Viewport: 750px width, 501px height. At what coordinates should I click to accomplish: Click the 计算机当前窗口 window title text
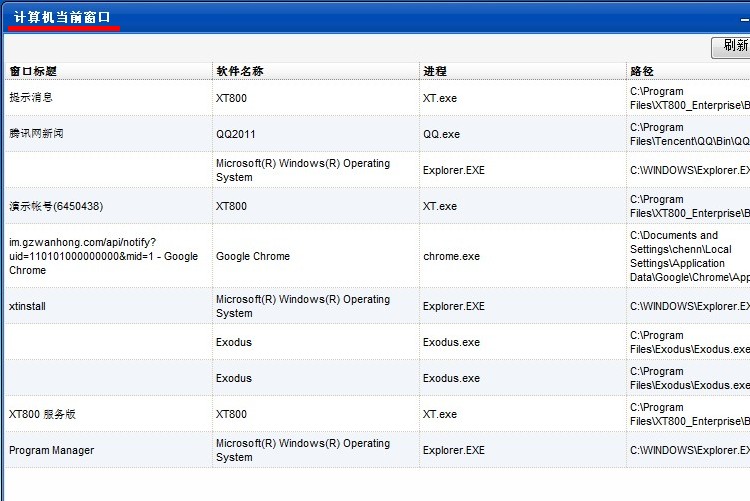(x=62, y=17)
